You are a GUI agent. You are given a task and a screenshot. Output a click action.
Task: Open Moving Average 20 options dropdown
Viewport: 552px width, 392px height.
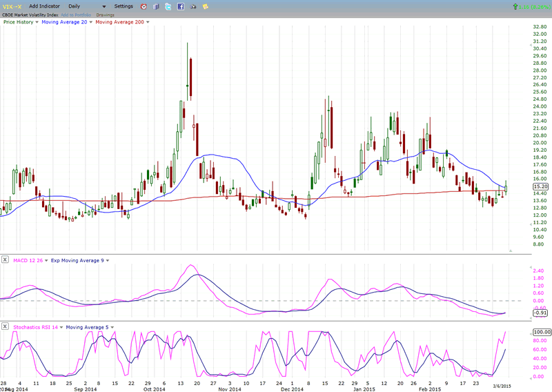pyautogui.click(x=89, y=22)
